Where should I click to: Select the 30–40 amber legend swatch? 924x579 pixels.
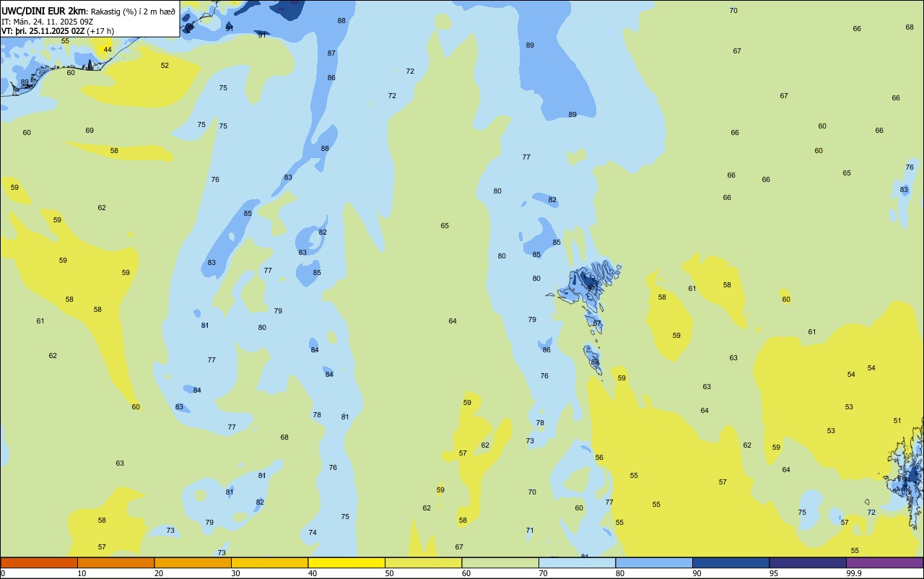tap(269, 562)
